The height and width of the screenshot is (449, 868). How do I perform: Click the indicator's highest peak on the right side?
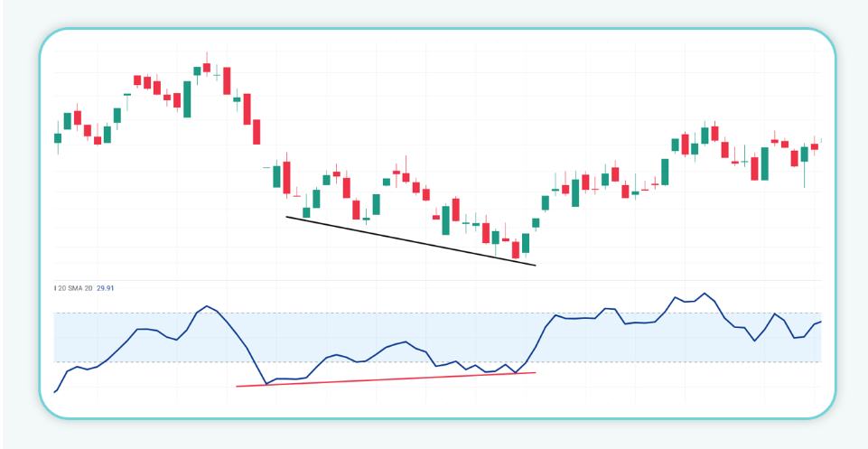pyautogui.click(x=705, y=294)
